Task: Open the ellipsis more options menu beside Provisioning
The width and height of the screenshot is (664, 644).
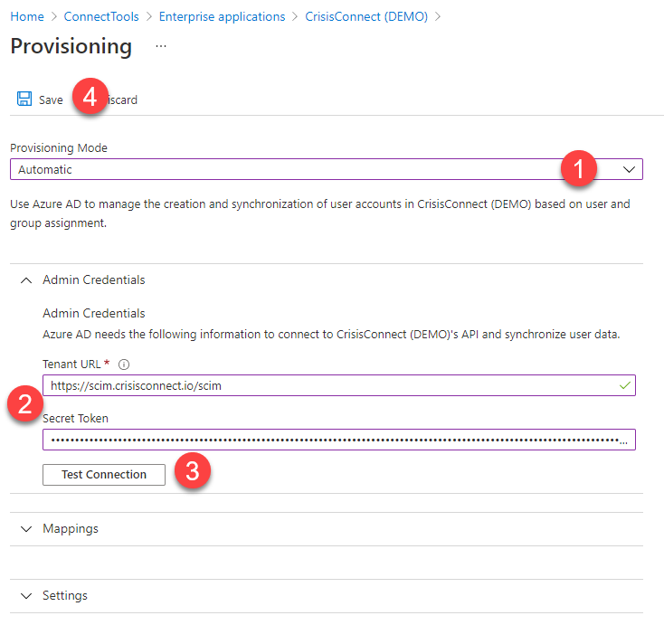Action: pyautogui.click(x=161, y=46)
